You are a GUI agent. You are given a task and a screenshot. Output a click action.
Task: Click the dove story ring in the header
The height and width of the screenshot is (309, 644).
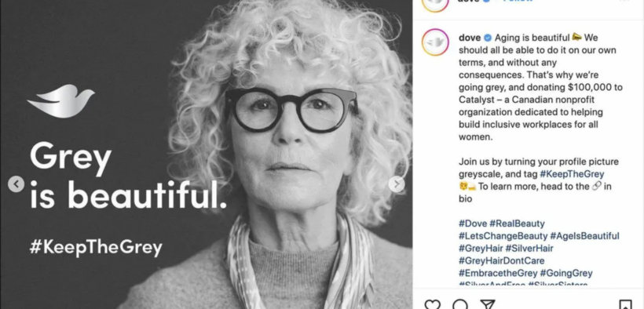[x=435, y=3]
